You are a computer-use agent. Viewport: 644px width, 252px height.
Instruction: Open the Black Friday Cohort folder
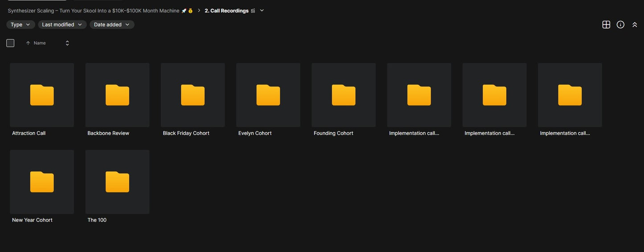(193, 95)
